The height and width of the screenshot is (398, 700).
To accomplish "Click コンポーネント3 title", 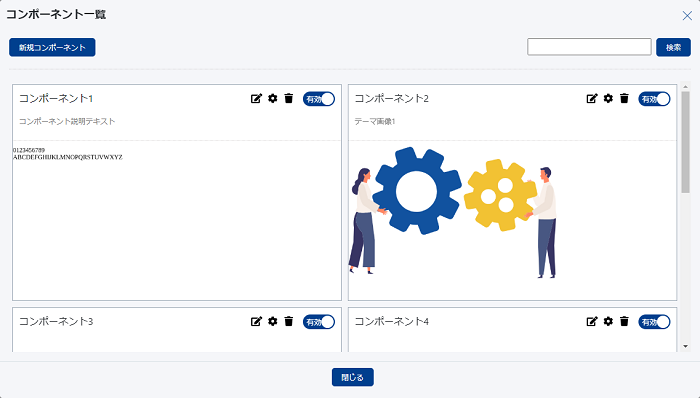I will click(x=56, y=321).
